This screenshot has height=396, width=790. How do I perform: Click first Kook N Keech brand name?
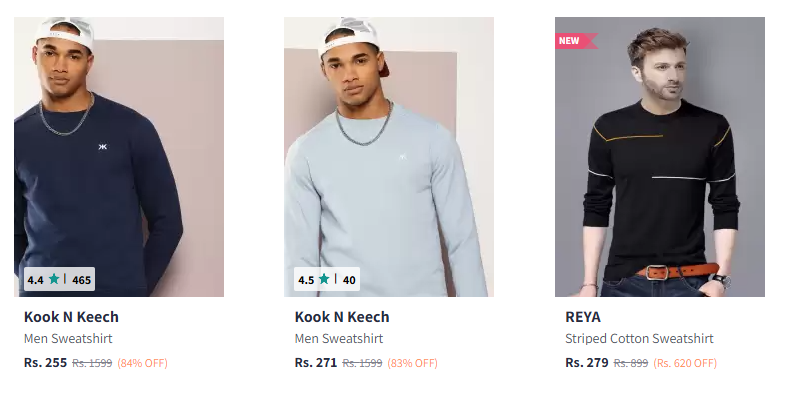72,317
